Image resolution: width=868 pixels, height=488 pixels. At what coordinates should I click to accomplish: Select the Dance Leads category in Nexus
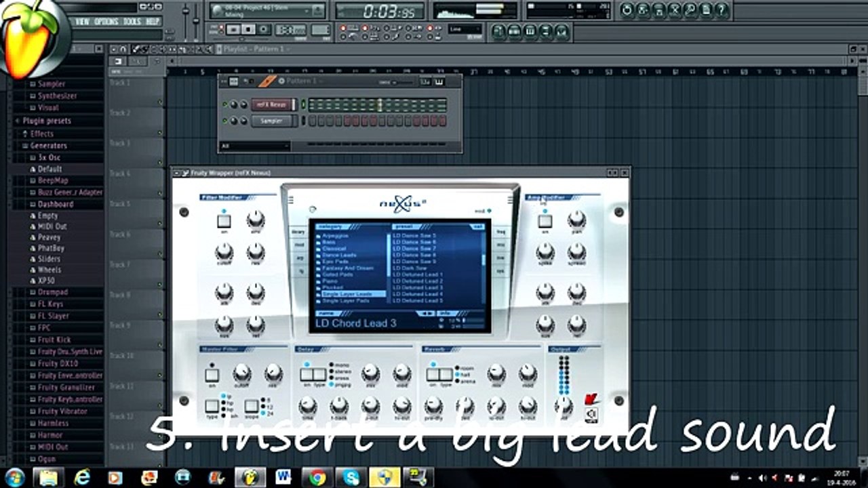pos(339,255)
